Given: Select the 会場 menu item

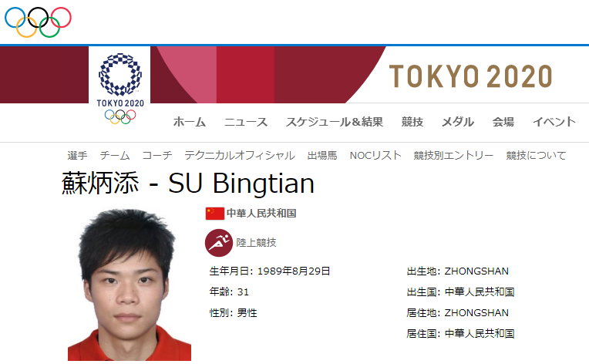Looking at the screenshot, I should (503, 122).
